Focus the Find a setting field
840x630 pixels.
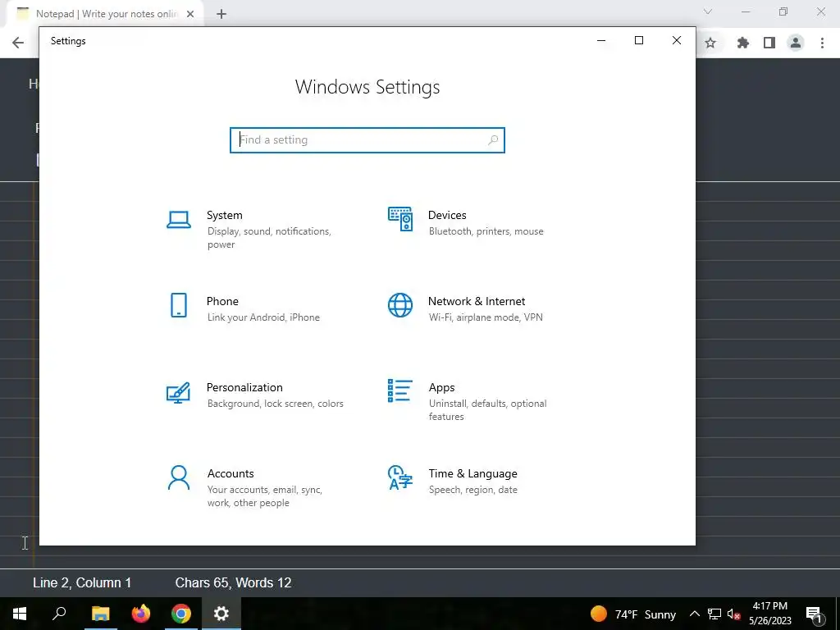click(367, 139)
